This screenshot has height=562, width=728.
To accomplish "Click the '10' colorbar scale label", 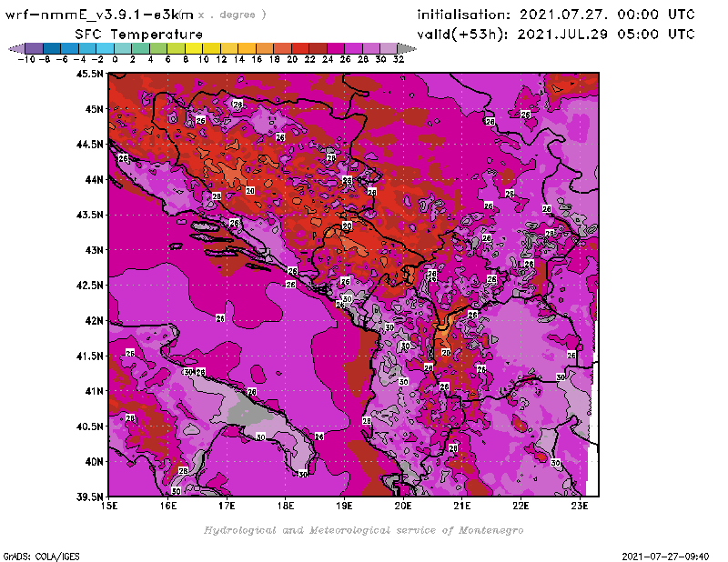I will click(x=203, y=60).
